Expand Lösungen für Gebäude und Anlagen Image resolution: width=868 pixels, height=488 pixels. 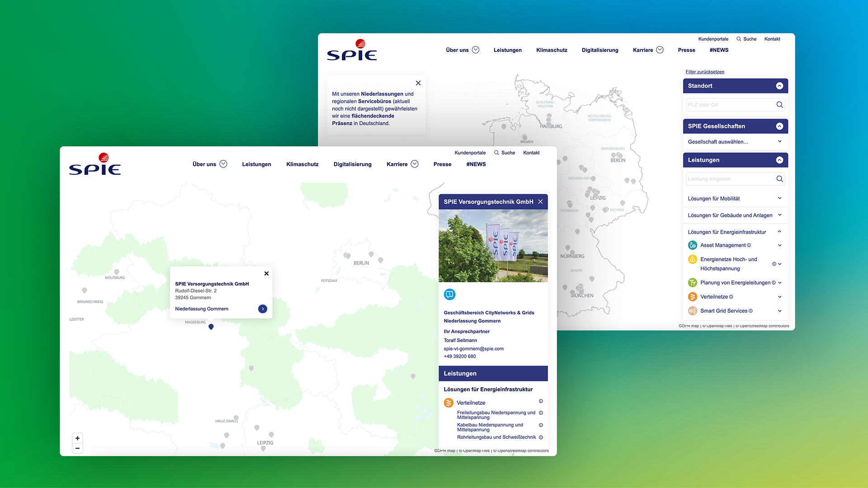pos(735,215)
